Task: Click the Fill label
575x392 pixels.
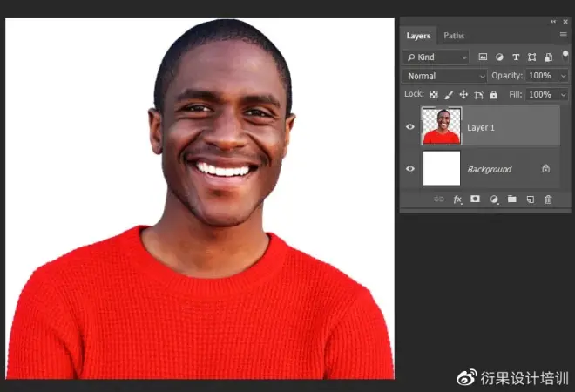Action: click(x=515, y=95)
